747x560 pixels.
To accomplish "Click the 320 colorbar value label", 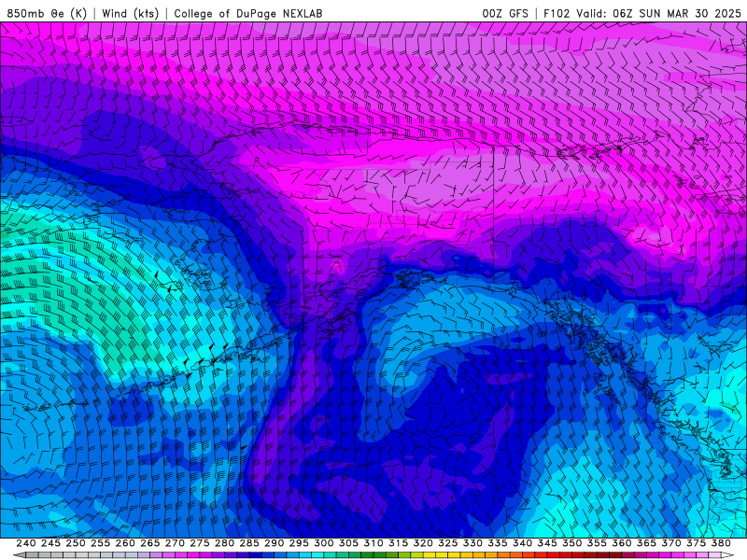I will point(423,543).
